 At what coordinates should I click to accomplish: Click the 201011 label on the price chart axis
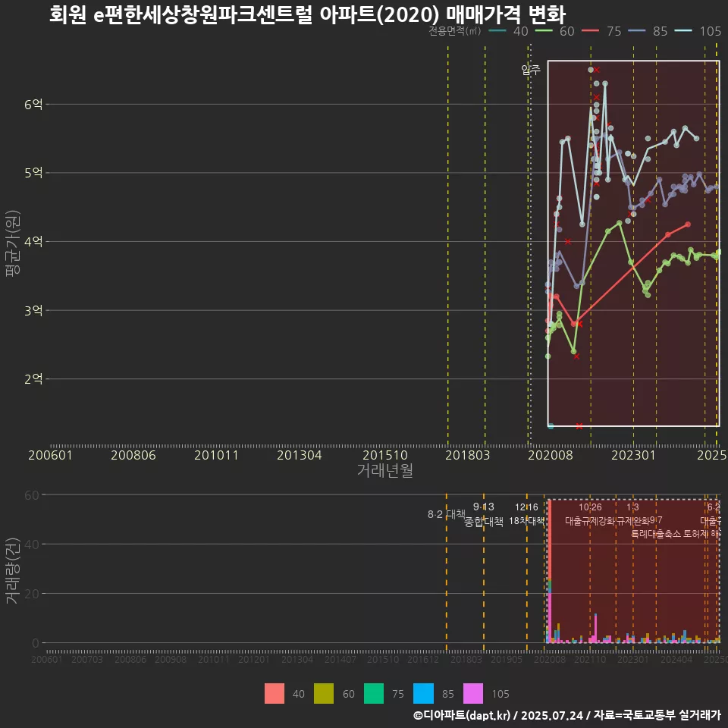216,455
